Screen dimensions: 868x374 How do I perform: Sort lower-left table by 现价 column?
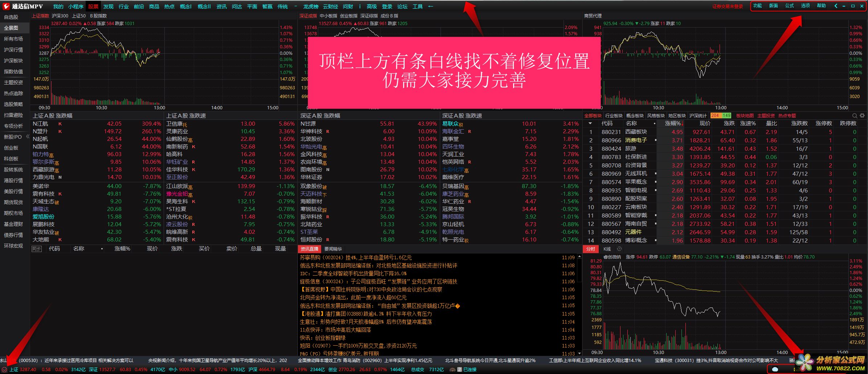[x=152, y=249]
